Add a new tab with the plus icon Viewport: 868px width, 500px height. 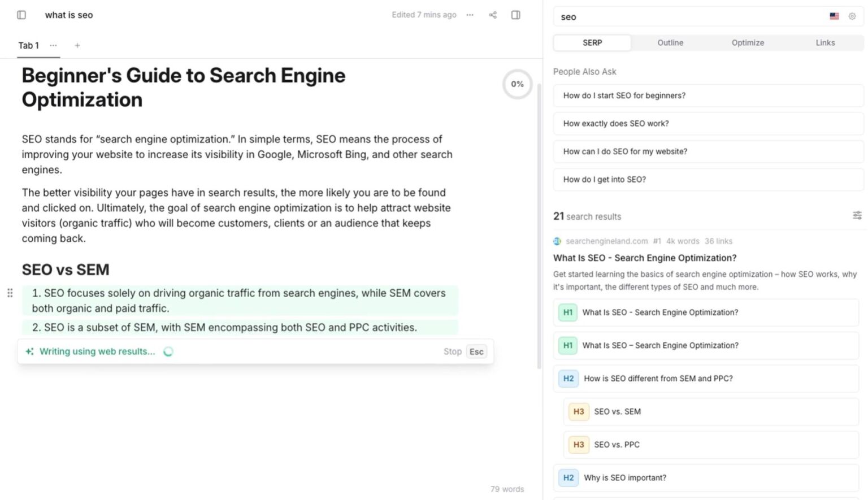pos(77,45)
